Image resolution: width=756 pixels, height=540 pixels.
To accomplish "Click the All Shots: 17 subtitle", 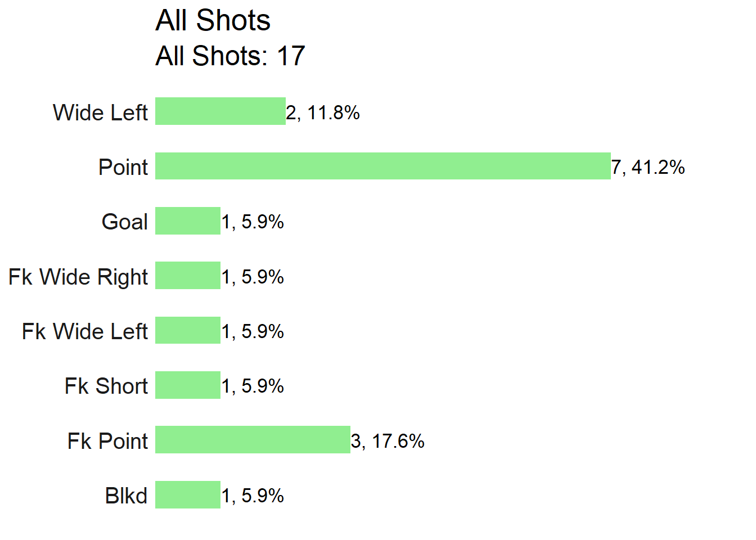I will pos(230,56).
